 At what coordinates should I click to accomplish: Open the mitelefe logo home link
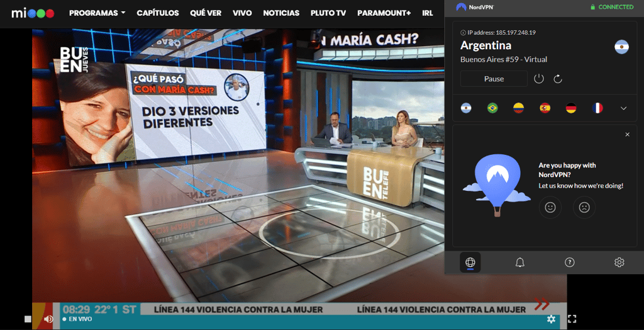coord(33,13)
